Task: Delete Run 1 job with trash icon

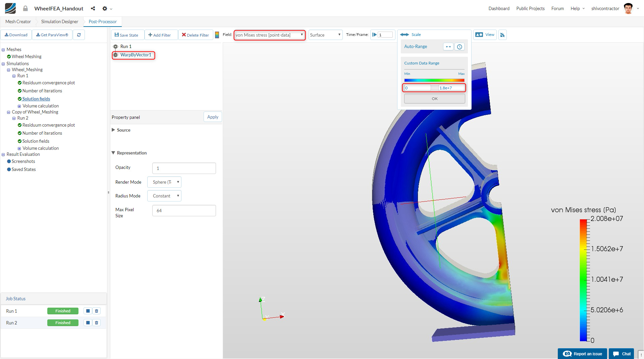Action: click(x=97, y=311)
